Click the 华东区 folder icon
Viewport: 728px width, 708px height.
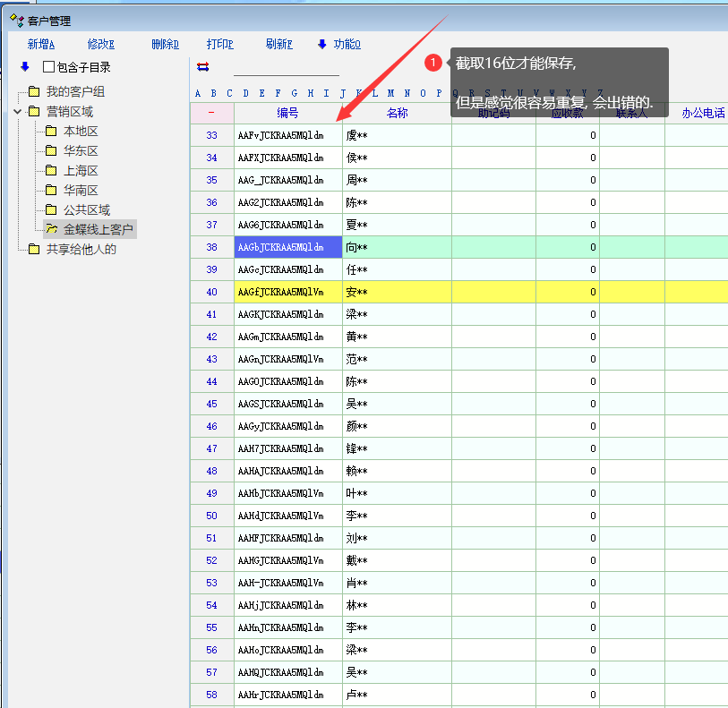pos(51,151)
